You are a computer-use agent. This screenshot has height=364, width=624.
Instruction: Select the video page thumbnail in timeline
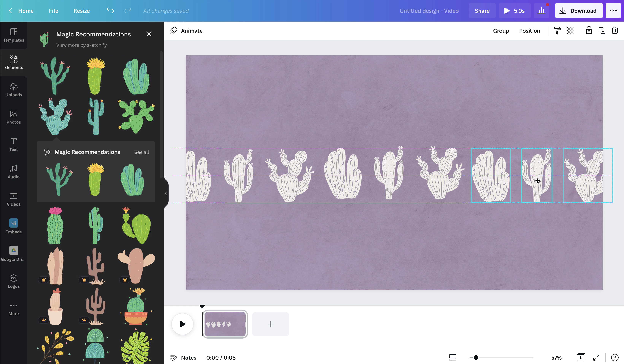coord(225,324)
